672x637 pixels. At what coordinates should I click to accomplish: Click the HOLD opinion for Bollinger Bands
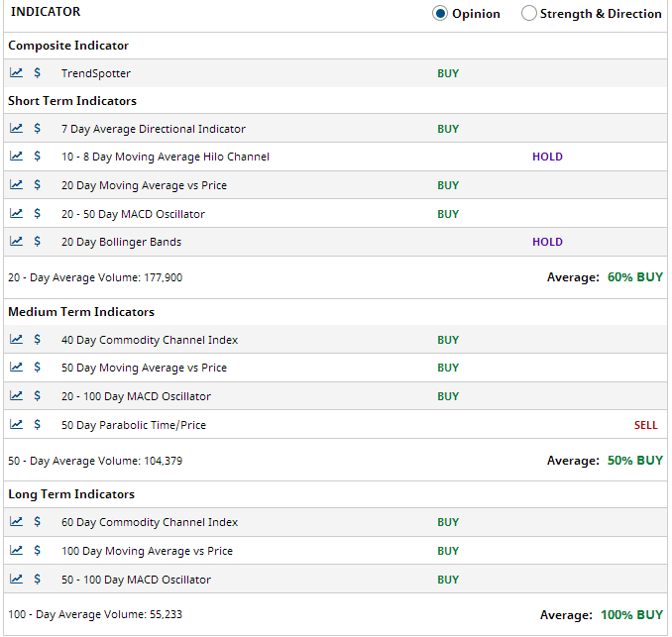click(x=547, y=242)
